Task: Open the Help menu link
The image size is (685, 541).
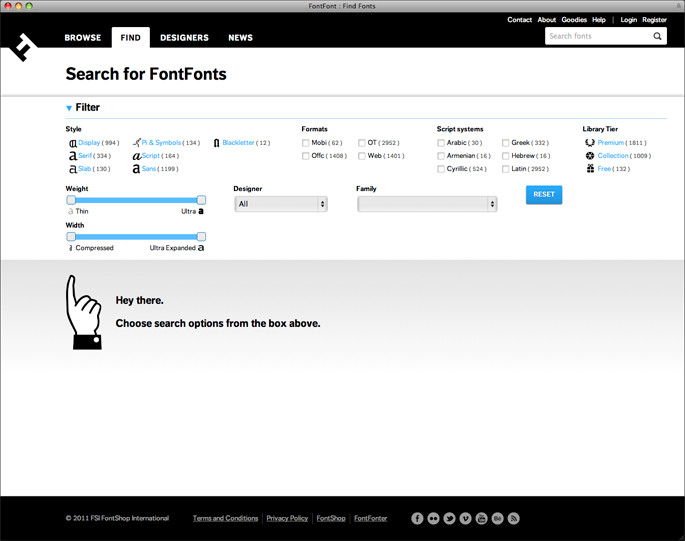Action: coord(599,20)
